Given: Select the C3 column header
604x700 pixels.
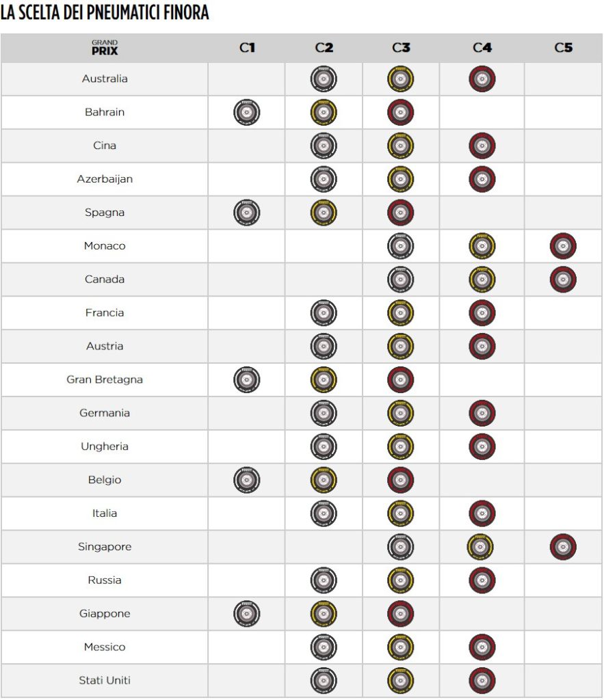Looking at the screenshot, I should [401, 48].
